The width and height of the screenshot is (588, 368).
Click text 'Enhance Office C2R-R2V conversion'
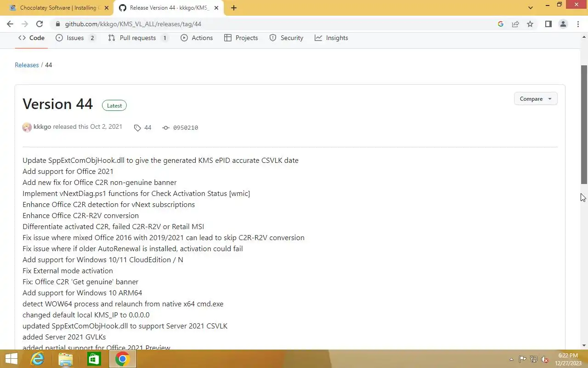80,216
